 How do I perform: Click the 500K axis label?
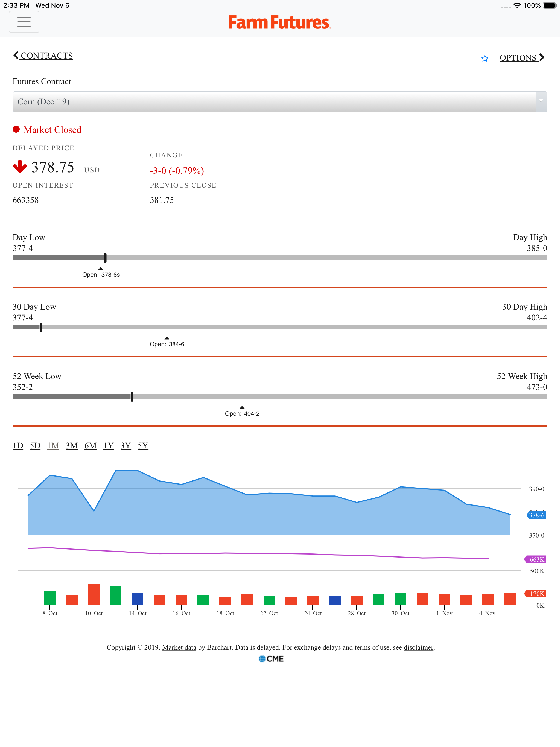tap(537, 571)
